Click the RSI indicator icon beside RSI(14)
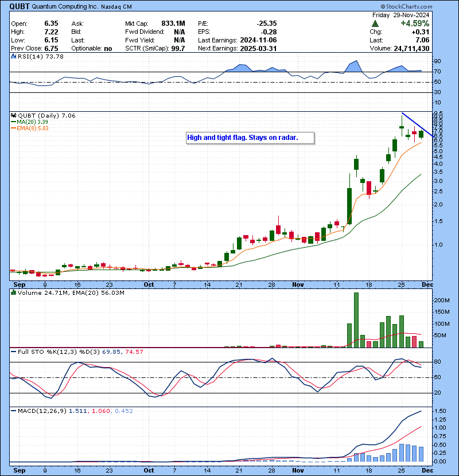The height and width of the screenshot is (476, 459). pyautogui.click(x=13, y=56)
